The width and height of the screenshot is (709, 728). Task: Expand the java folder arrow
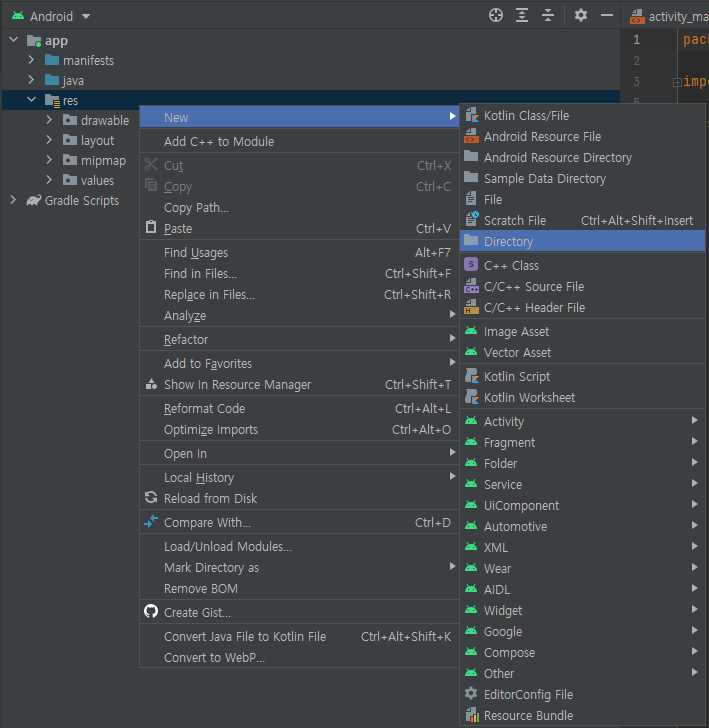pyautogui.click(x=31, y=80)
